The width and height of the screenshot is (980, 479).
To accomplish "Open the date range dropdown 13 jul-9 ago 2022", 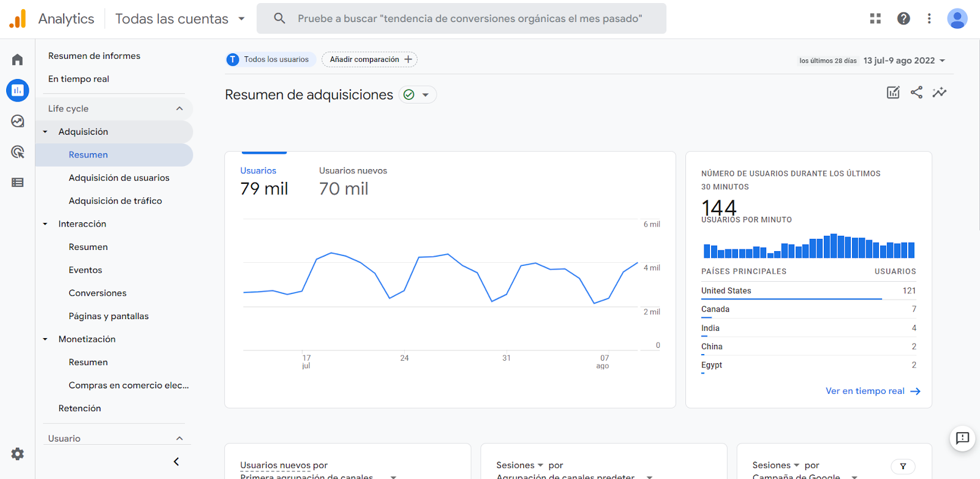I will (905, 61).
